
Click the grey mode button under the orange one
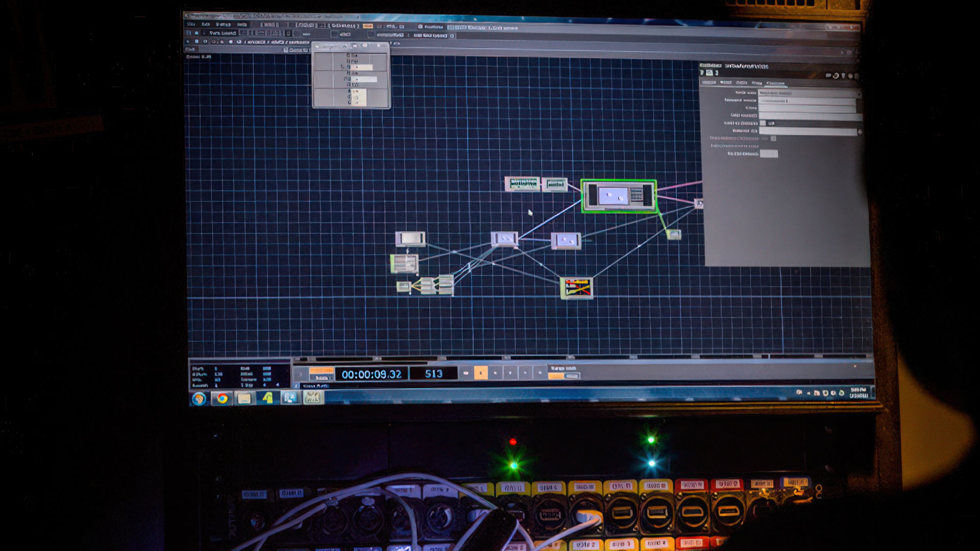point(321,378)
